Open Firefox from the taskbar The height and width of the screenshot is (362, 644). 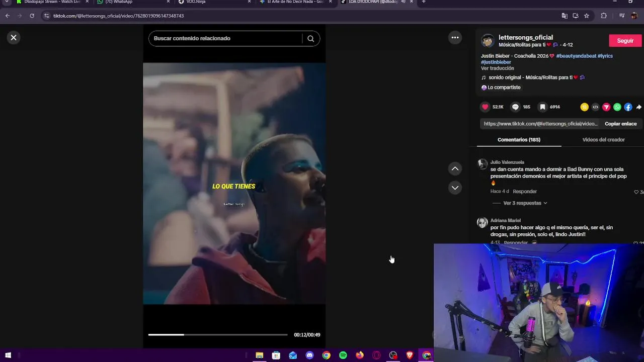[360, 355]
